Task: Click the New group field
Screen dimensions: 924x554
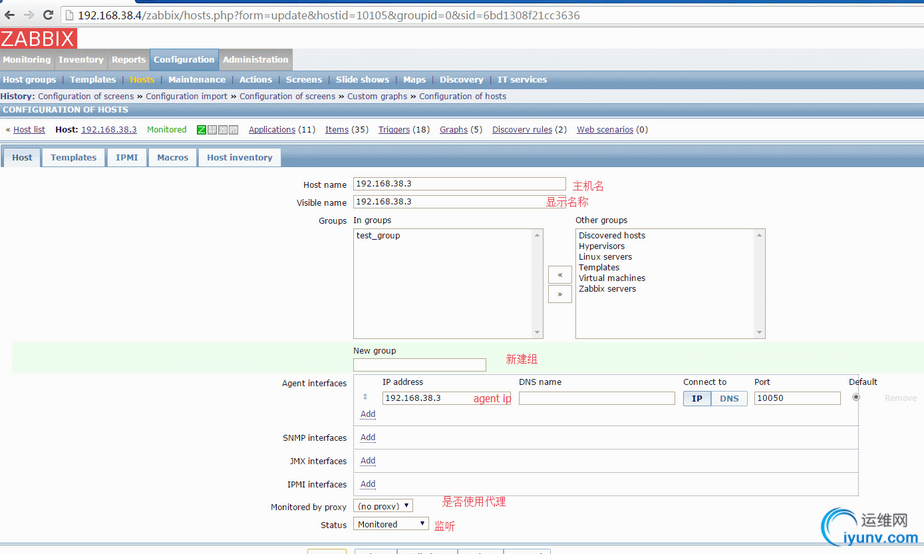Action: pyautogui.click(x=420, y=365)
